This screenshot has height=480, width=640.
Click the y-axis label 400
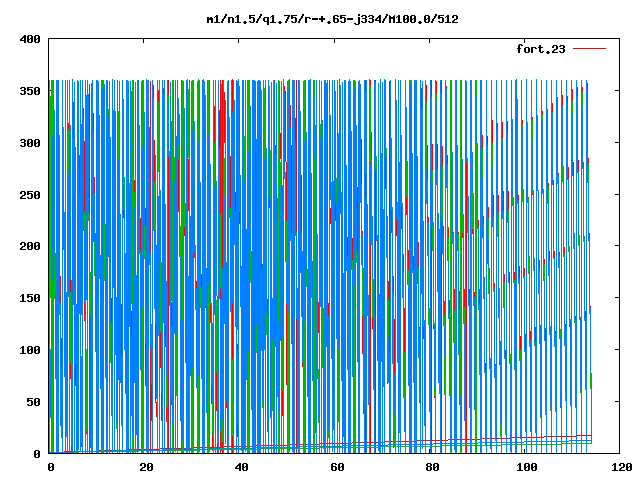pyautogui.click(x=30, y=39)
